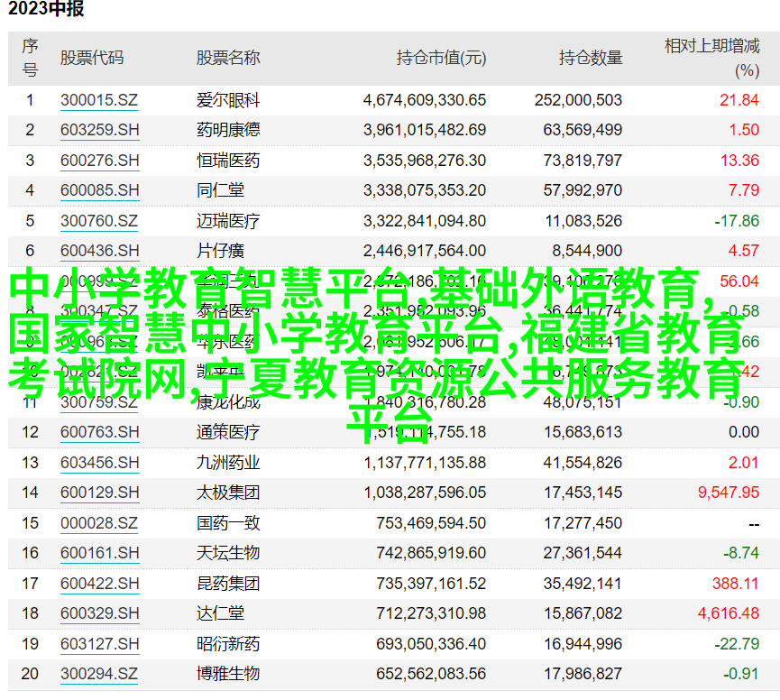Click the 2023中报 title
This screenshot has width=780, height=700.
[46, 8]
